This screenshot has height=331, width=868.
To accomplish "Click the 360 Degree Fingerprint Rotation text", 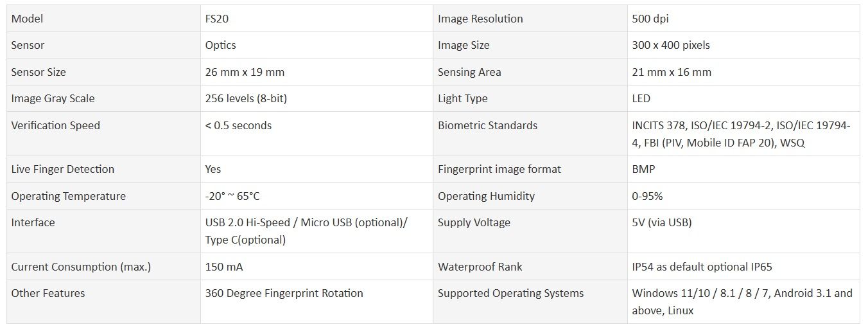I will [x=284, y=293].
